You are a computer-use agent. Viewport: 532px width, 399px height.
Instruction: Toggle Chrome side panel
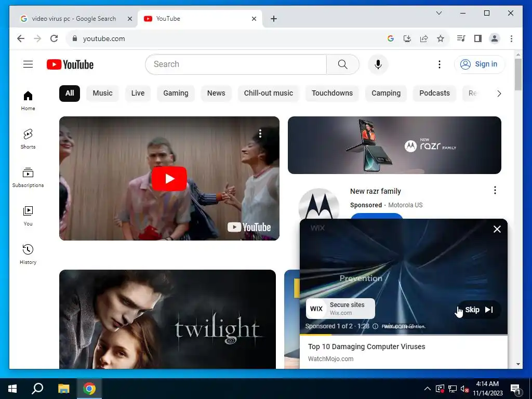coord(478,38)
